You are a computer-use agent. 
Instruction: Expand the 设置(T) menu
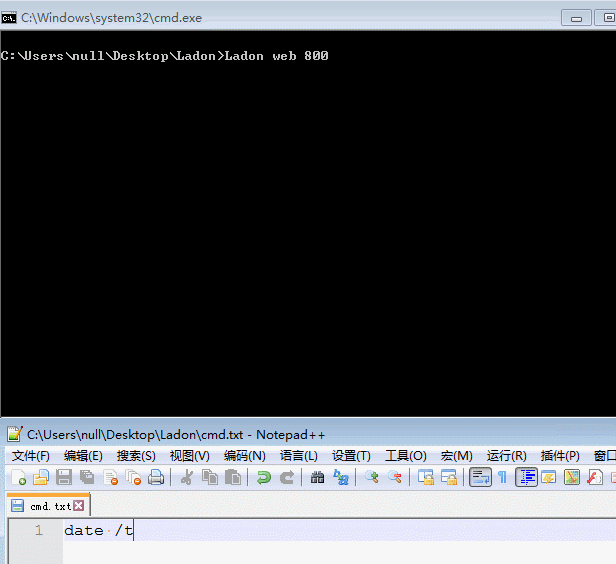[351, 456]
